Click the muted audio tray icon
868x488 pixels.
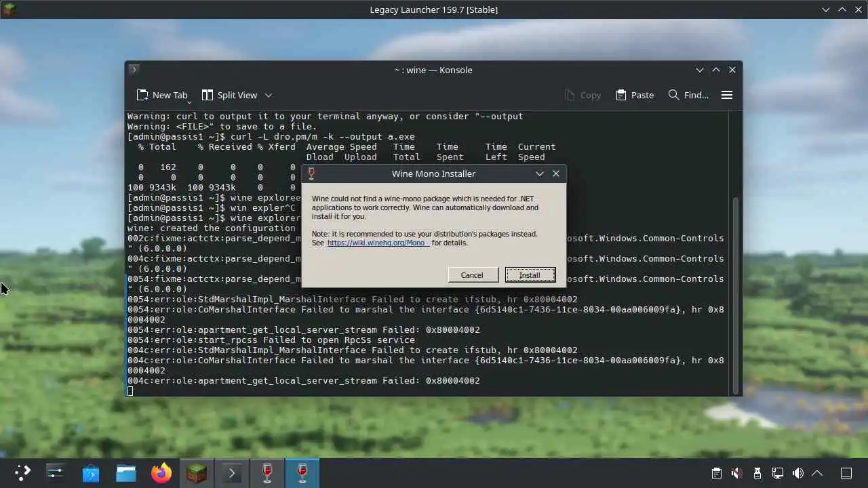(737, 473)
